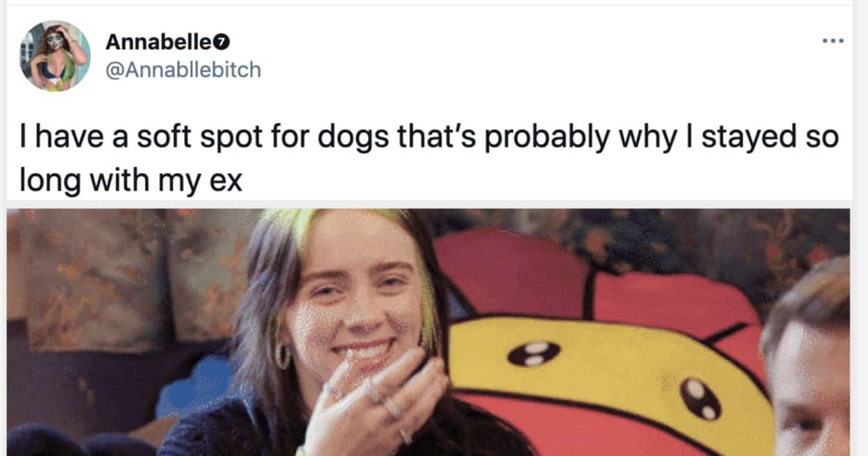Screen dimensions: 868x456
Task: Open the three-dot more options menu
Action: [x=833, y=41]
